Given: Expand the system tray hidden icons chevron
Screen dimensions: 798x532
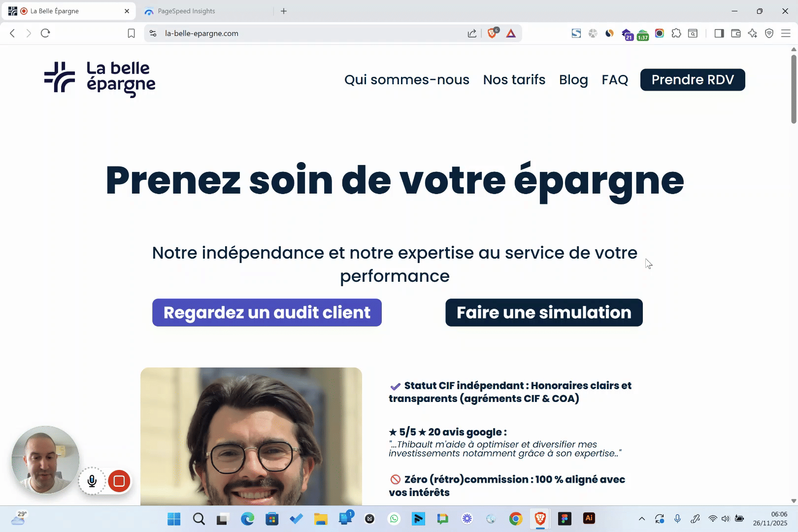Looking at the screenshot, I should coord(641,519).
